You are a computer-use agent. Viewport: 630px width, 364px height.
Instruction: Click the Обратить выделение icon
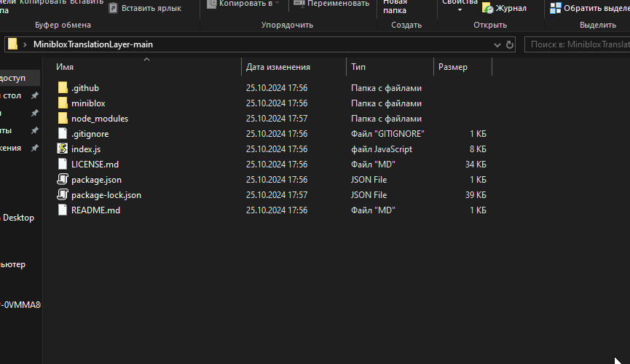pyautogui.click(x=555, y=7)
